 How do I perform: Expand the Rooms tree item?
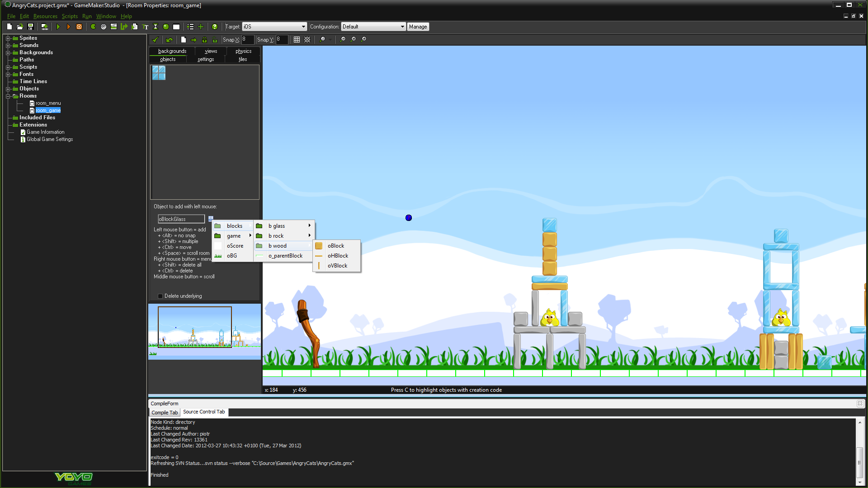(7, 95)
